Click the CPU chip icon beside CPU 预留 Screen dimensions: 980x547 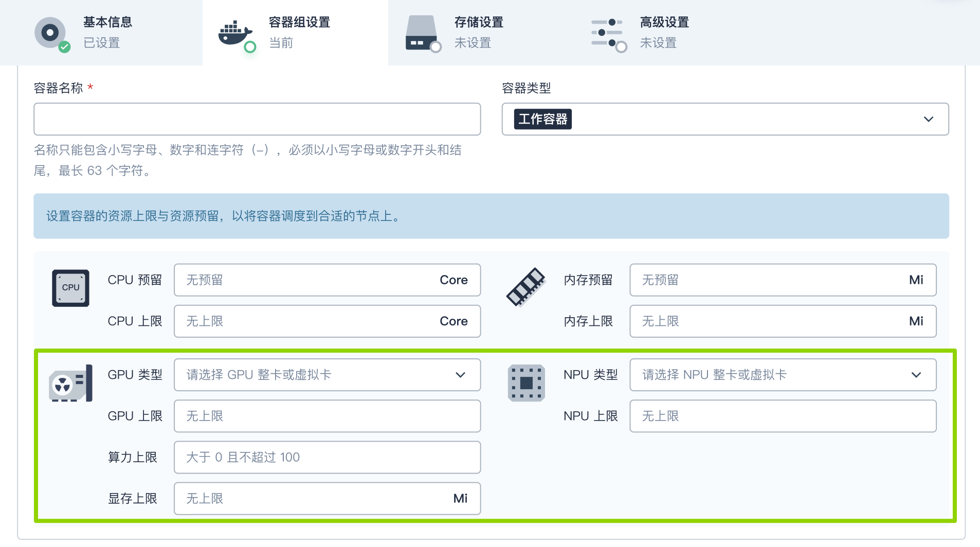point(70,288)
